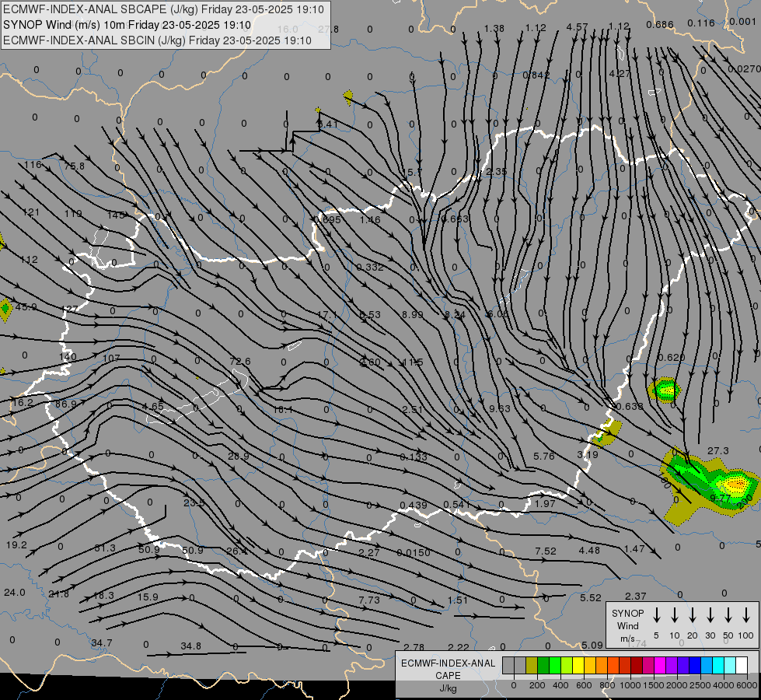Image resolution: width=761 pixels, height=700 pixels.
Task: Click the 75.8 value on the map
Action: click(x=75, y=166)
